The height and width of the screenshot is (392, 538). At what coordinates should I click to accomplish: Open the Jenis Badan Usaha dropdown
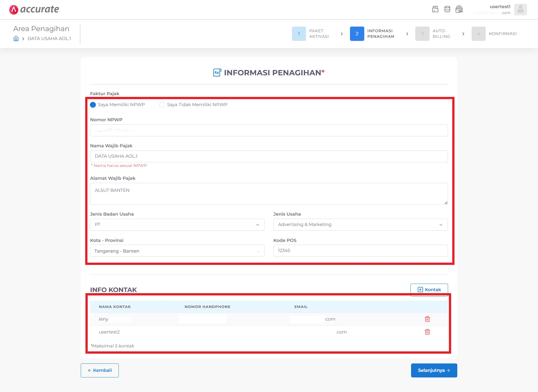click(x=177, y=225)
